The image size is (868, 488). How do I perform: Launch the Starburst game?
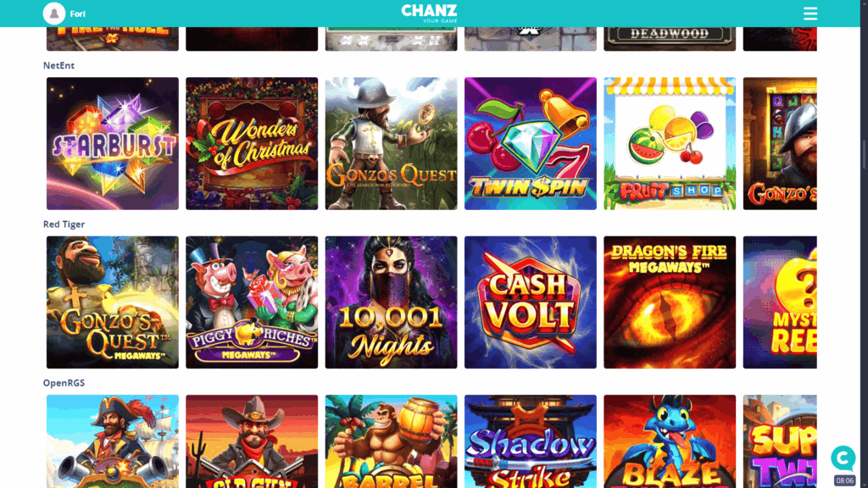[x=113, y=143]
